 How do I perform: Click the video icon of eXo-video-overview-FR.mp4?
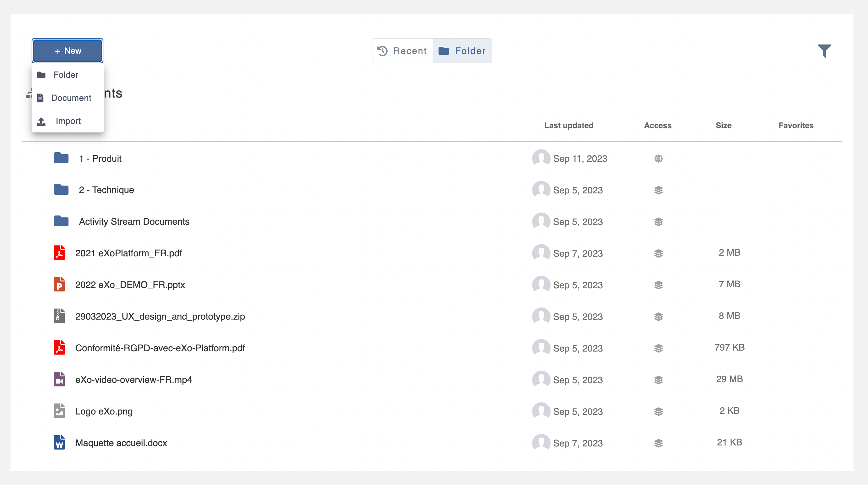[x=59, y=379]
